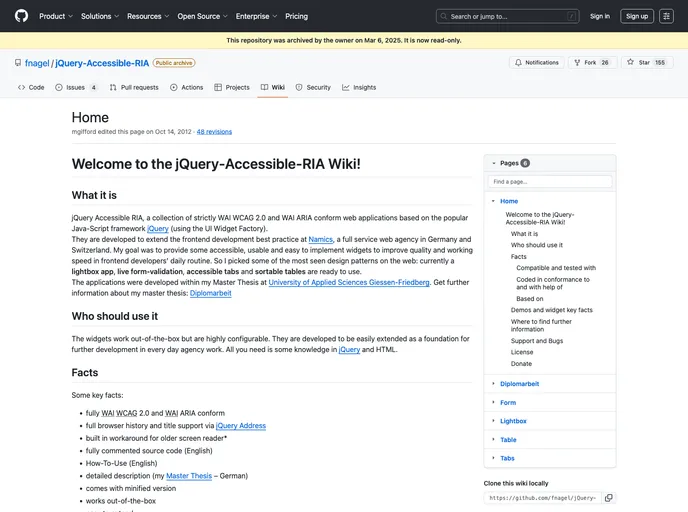Click the Public archive badge
Viewport: 688px width, 512px height.
[174, 63]
